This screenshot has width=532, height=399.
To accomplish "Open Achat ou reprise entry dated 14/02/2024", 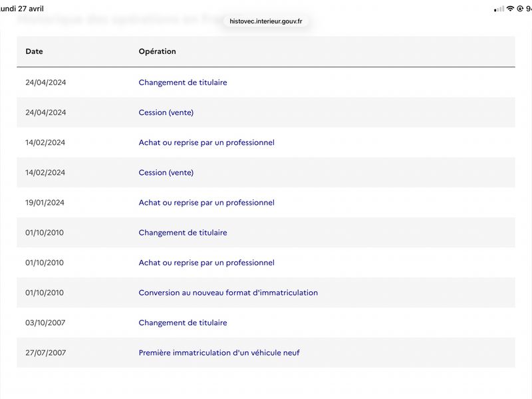I will click(x=206, y=142).
